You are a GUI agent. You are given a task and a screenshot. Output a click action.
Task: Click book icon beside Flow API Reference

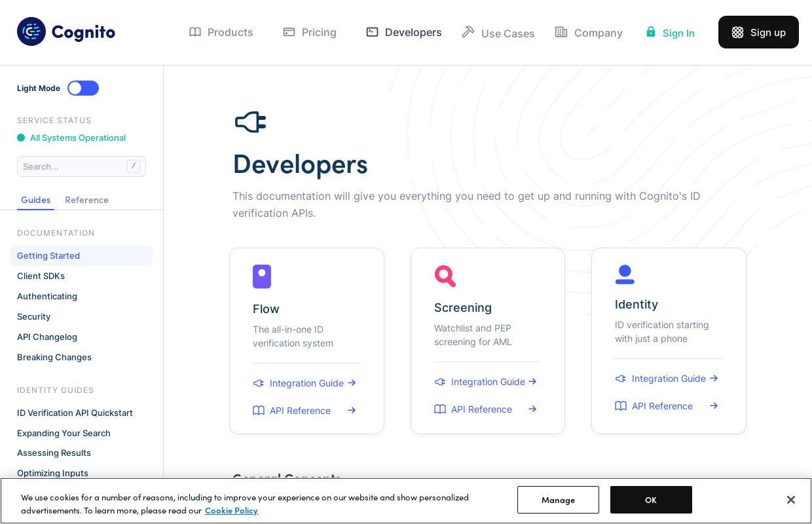[259, 411]
